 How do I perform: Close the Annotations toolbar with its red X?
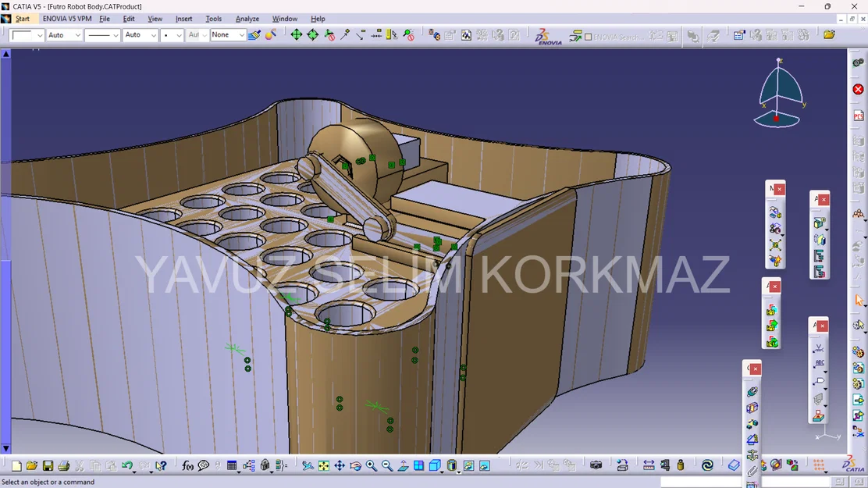coord(822,326)
